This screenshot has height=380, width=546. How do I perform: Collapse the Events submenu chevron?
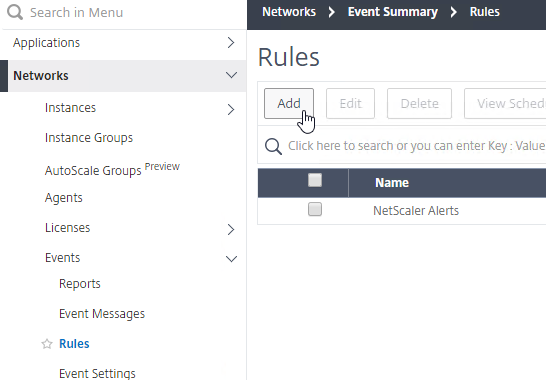click(x=231, y=259)
